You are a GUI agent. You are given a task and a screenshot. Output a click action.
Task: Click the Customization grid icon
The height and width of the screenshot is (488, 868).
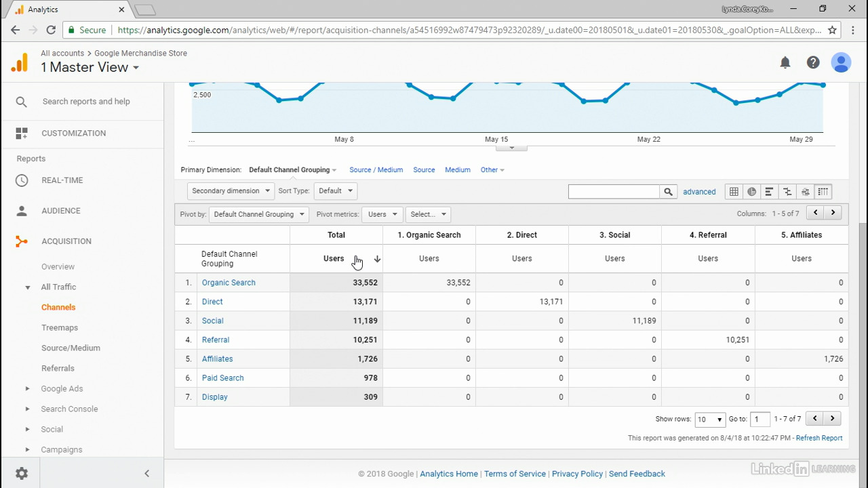coord(22,134)
